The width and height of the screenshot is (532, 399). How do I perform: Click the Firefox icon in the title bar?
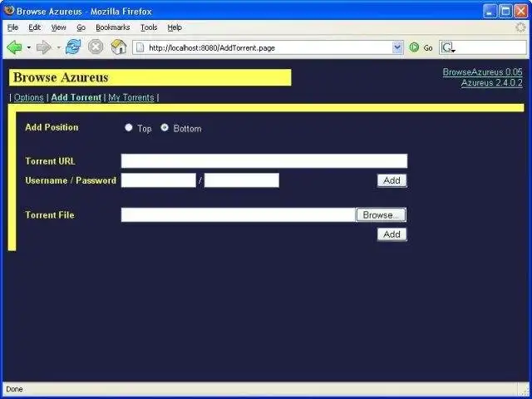click(x=9, y=11)
